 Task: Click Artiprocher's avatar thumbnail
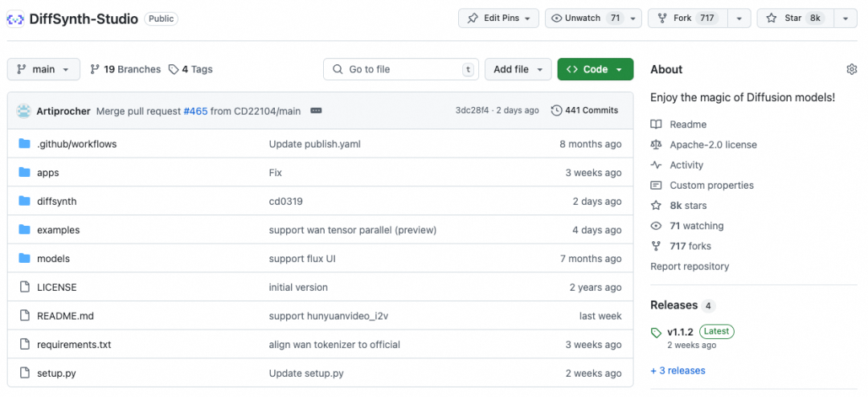24,111
